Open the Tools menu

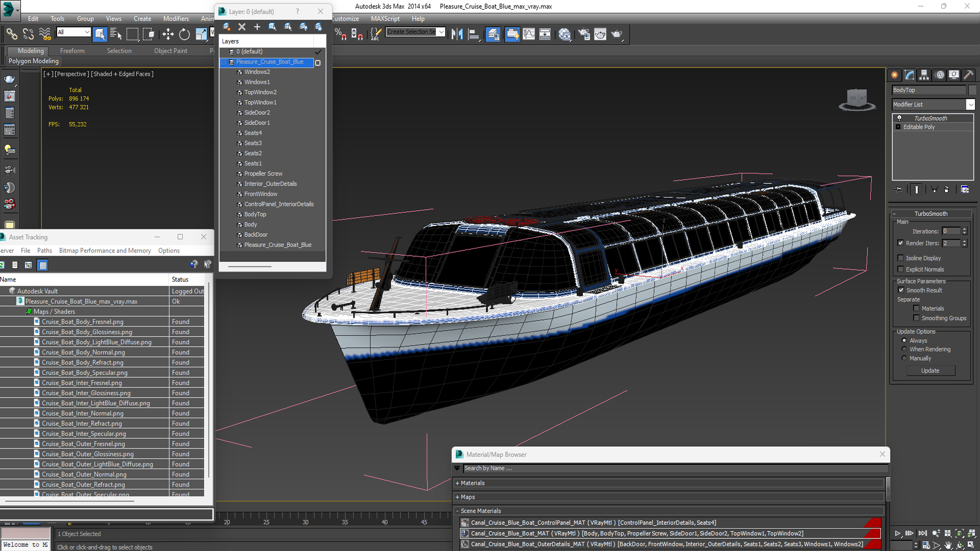tap(57, 18)
